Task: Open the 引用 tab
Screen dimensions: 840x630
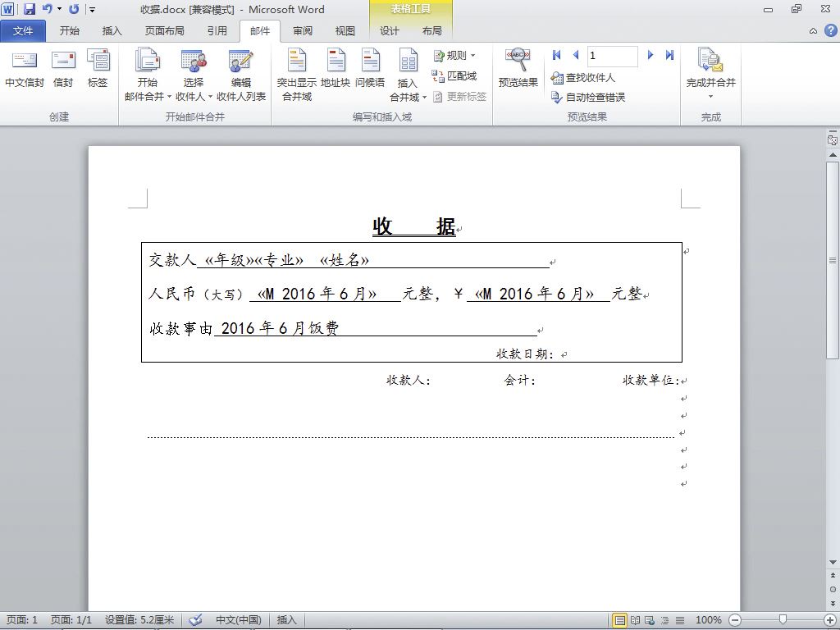Action: (x=217, y=31)
